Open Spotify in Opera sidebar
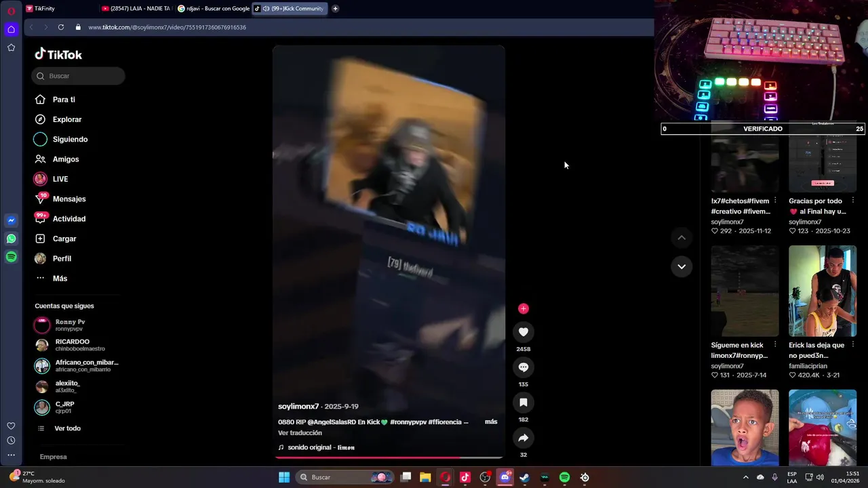This screenshot has width=868, height=488. (11, 257)
